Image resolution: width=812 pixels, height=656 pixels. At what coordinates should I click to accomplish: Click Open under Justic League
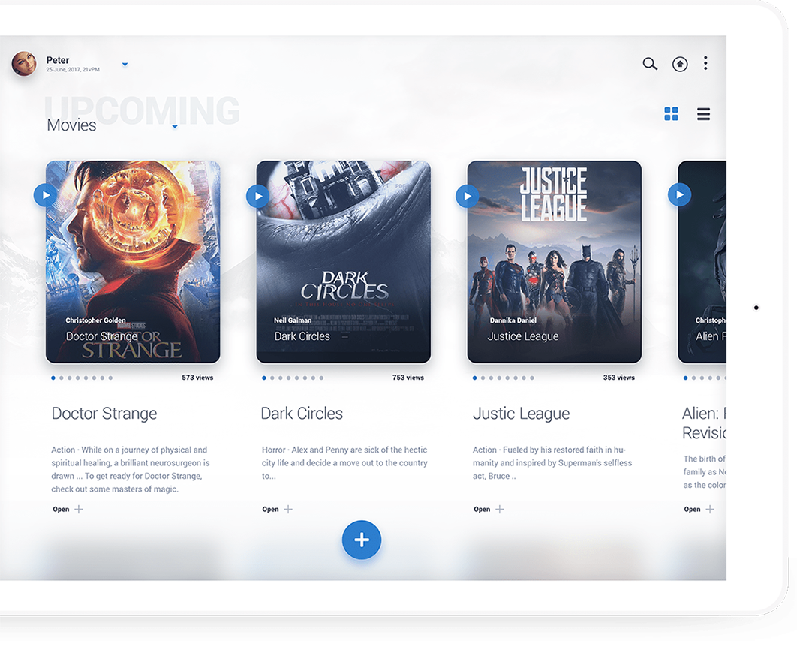click(482, 510)
